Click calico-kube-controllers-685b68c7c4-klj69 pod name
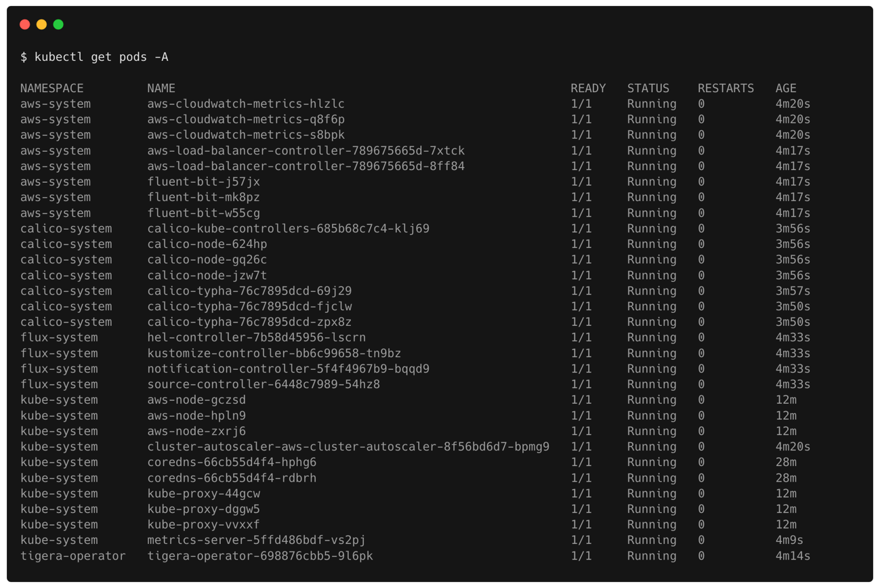The width and height of the screenshot is (880, 588). pos(288,229)
